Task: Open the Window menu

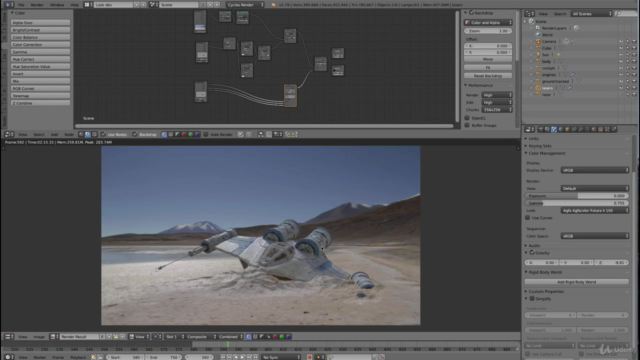Action: (x=57, y=5)
